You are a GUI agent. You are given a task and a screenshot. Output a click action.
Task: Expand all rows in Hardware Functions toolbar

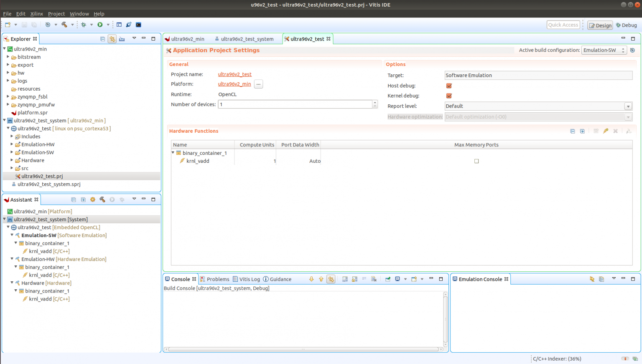click(x=582, y=131)
